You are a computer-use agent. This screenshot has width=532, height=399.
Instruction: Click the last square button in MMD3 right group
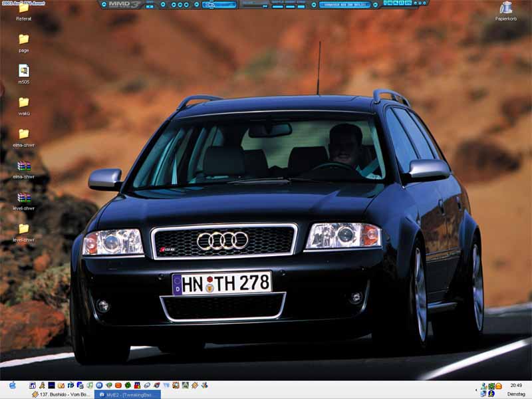click(x=408, y=3)
